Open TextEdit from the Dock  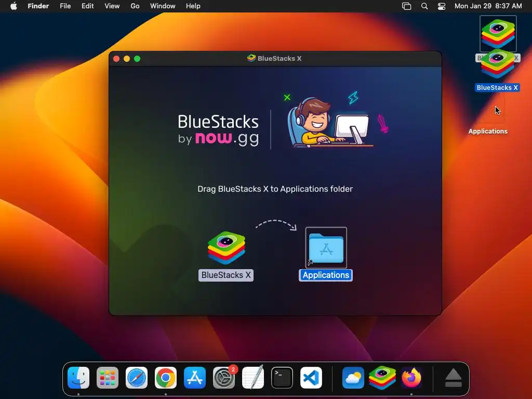pos(253,378)
